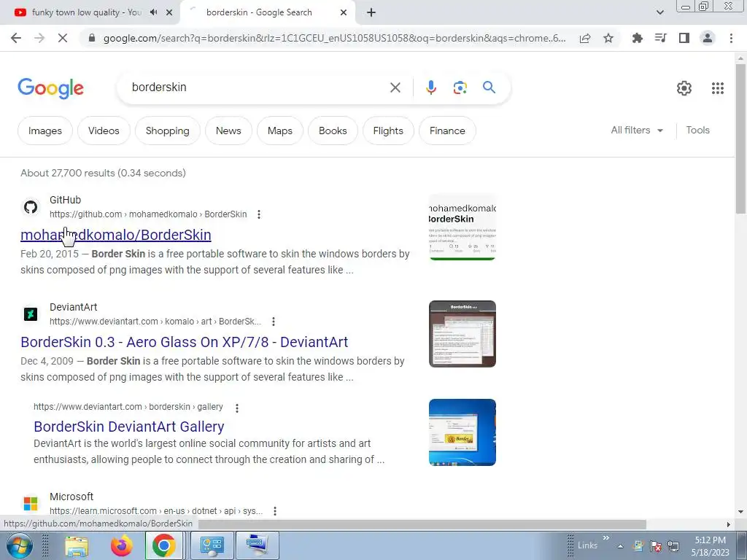This screenshot has width=747, height=560.
Task: Switch to the funky town YouTube tab
Action: pyautogui.click(x=86, y=12)
